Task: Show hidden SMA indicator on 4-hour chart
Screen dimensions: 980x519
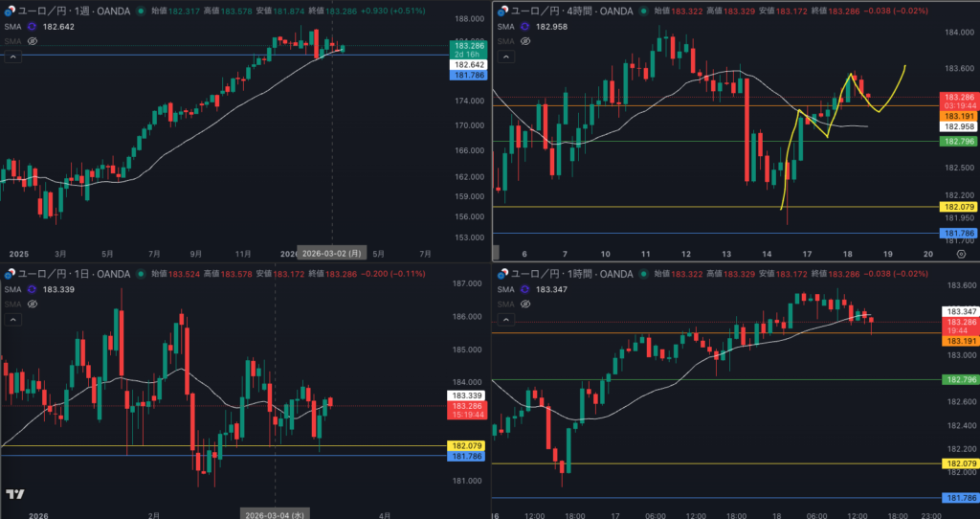Action: 523,42
